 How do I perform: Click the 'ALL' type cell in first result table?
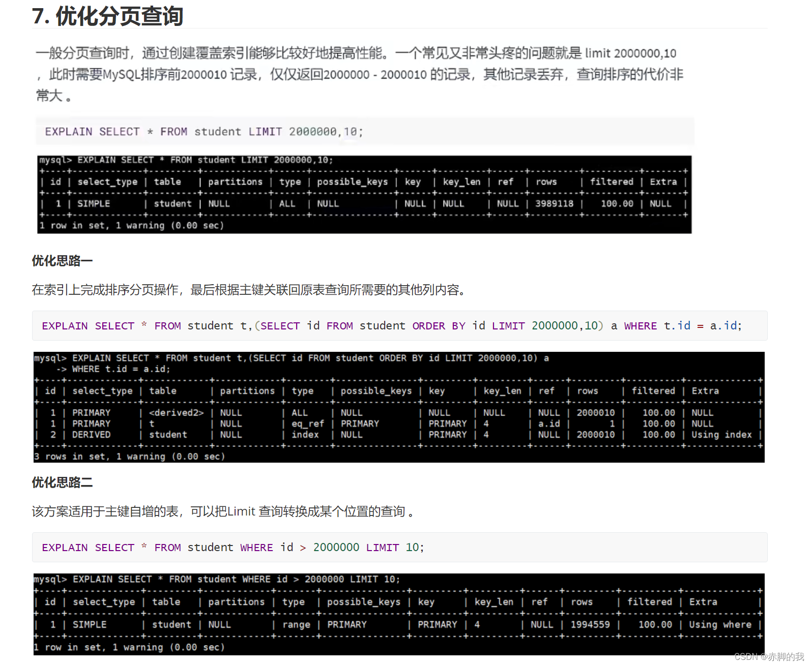coord(287,203)
